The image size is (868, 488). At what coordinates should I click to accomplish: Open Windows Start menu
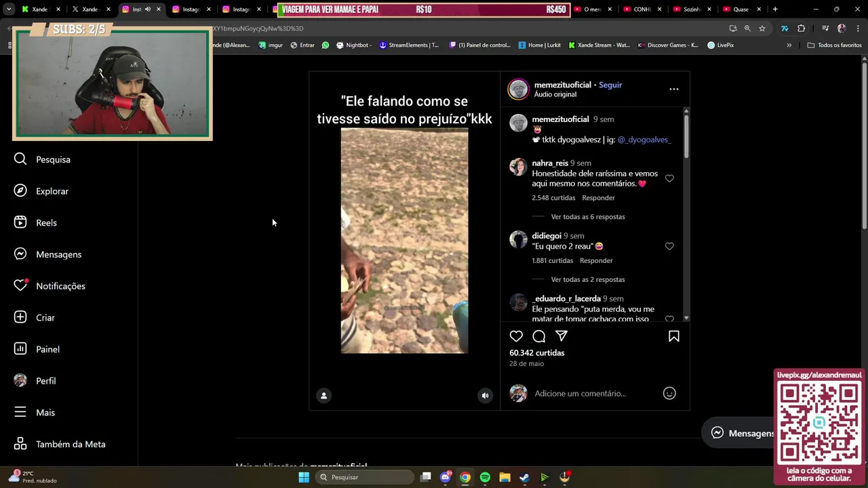click(304, 477)
